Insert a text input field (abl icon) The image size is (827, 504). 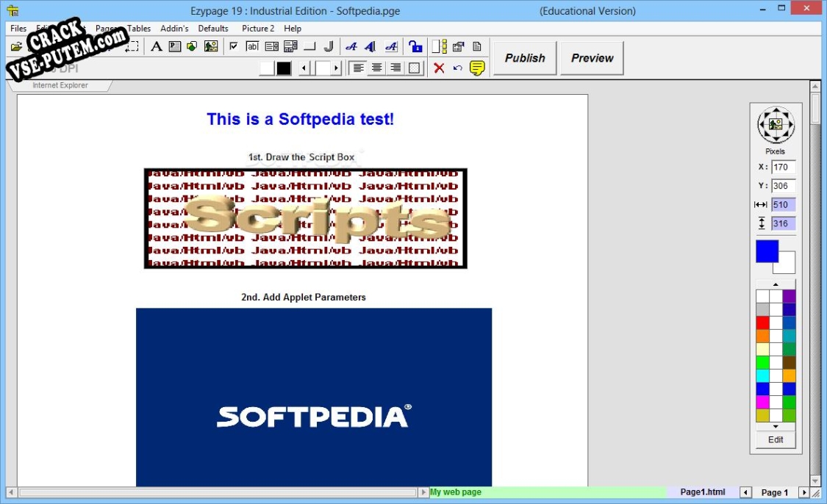[253, 46]
